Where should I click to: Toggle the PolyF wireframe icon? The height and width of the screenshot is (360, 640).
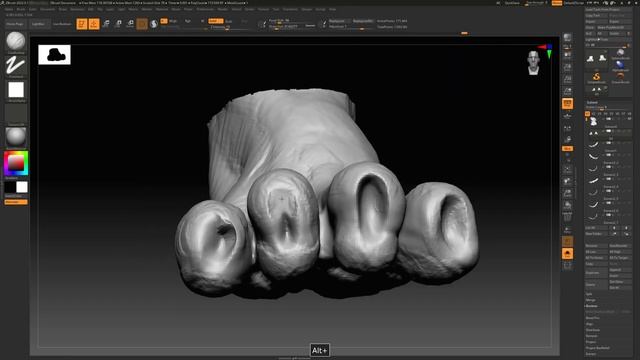pos(567,218)
